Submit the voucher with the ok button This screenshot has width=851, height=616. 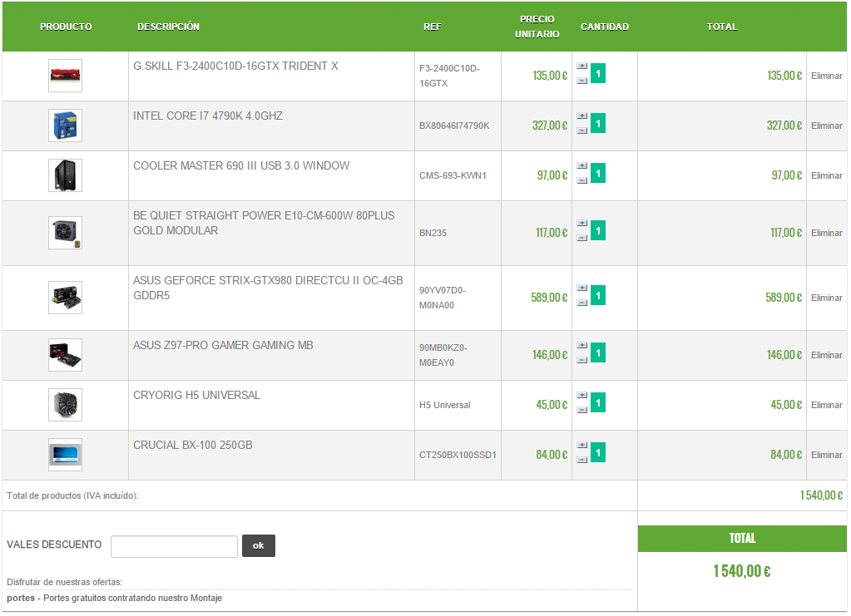[x=259, y=546]
